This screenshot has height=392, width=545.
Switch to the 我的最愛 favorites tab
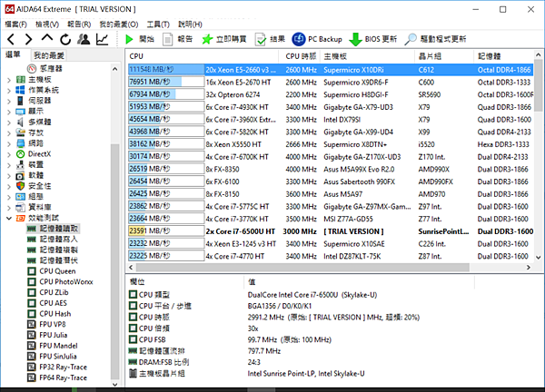[x=49, y=55]
